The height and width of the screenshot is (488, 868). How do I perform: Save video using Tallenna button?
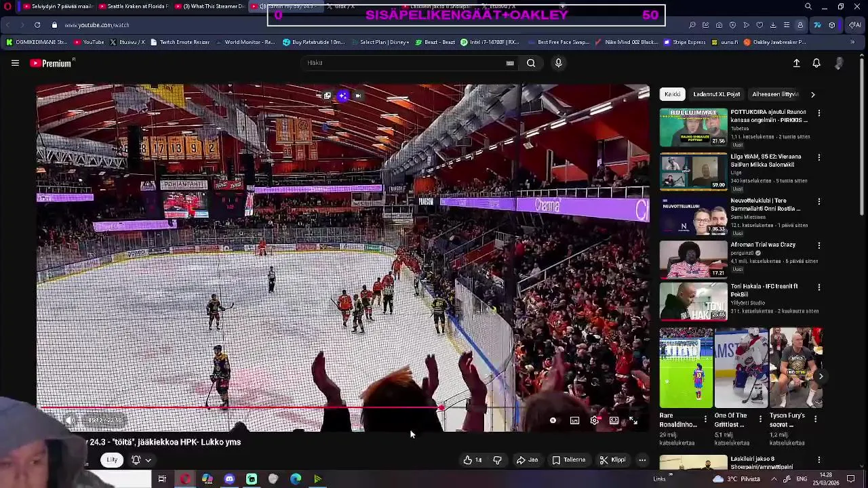tap(568, 460)
